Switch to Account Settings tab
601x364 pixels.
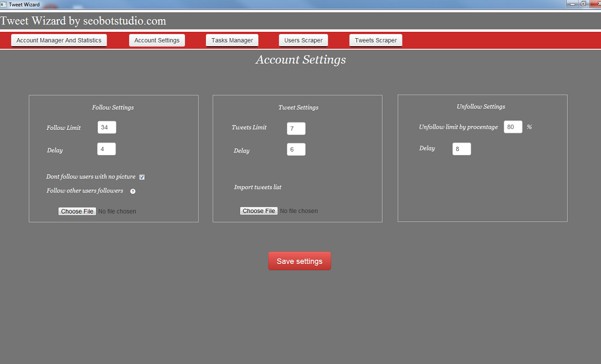tap(157, 40)
